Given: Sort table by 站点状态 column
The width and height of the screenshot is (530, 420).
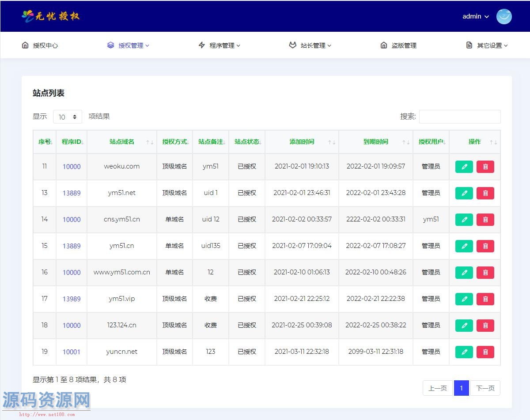Looking at the screenshot, I should point(247,142).
